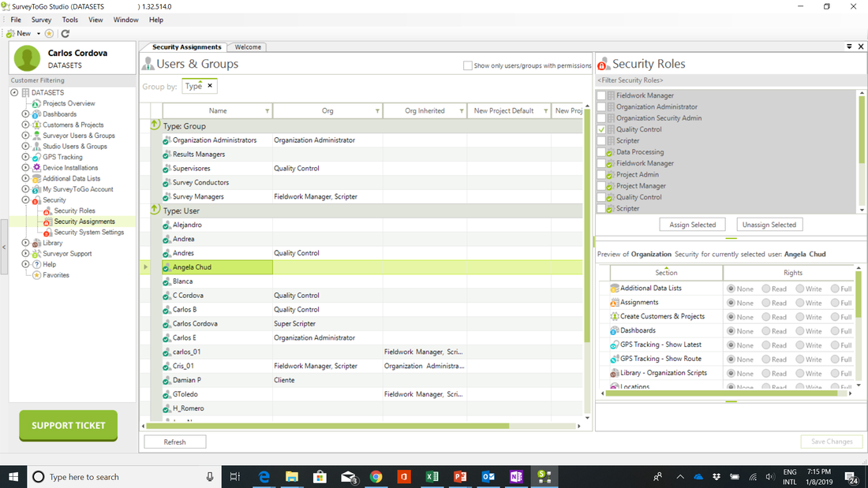Open the Chrome icon in the taskbar

click(376, 476)
